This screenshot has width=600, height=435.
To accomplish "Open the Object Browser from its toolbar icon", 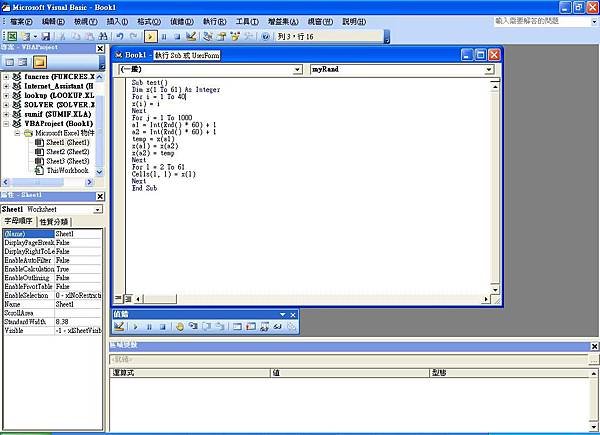I will (x=235, y=36).
